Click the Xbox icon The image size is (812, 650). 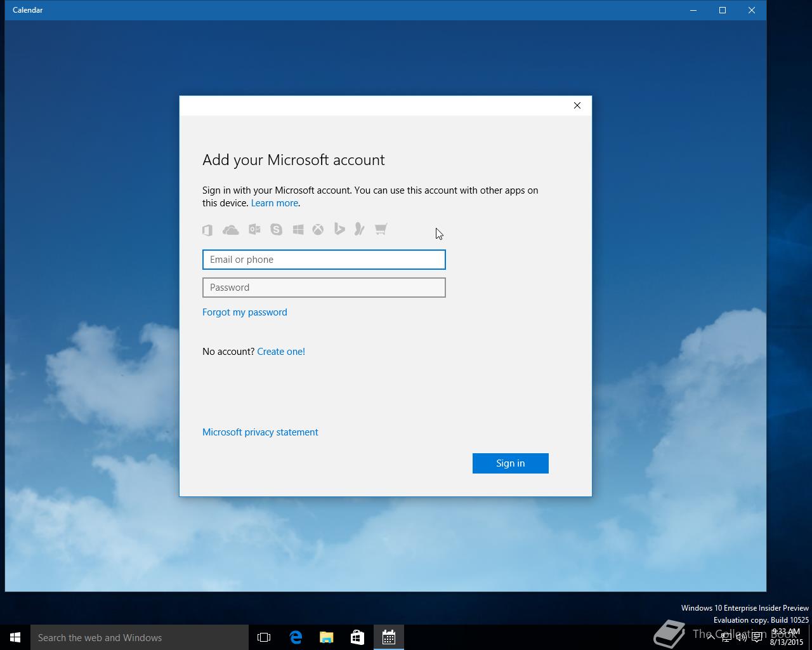(x=318, y=229)
